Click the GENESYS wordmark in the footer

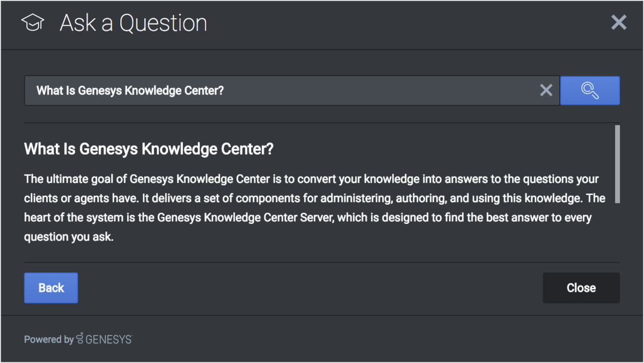coord(109,339)
